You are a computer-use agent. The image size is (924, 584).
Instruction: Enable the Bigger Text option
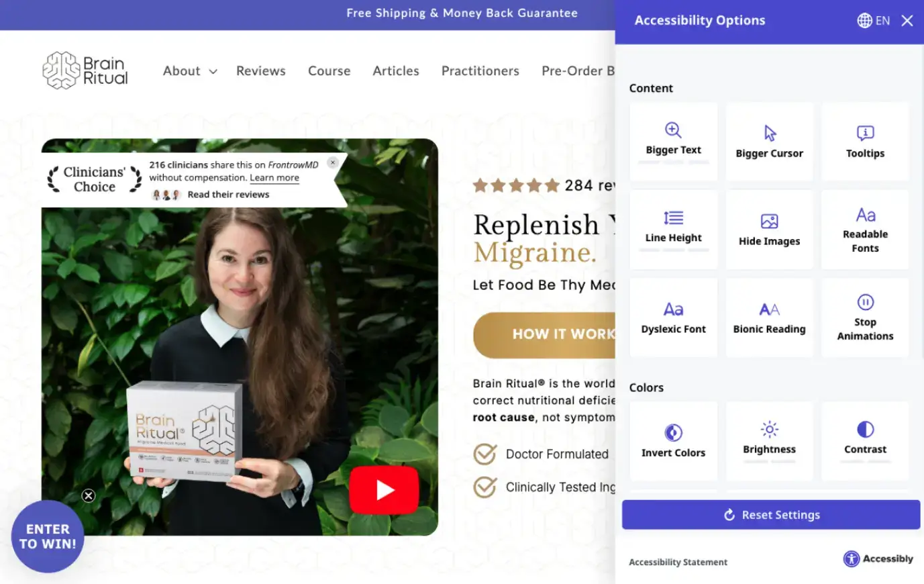click(673, 142)
